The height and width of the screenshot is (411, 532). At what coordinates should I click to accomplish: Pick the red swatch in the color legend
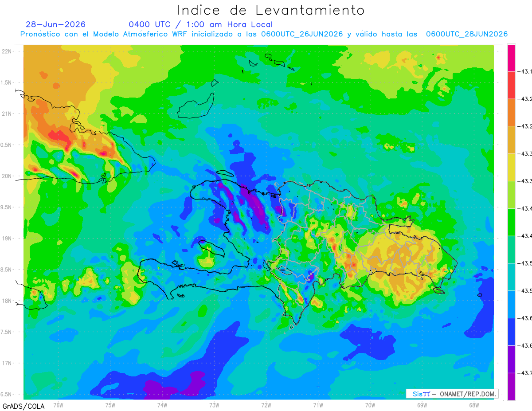[x=511, y=85]
